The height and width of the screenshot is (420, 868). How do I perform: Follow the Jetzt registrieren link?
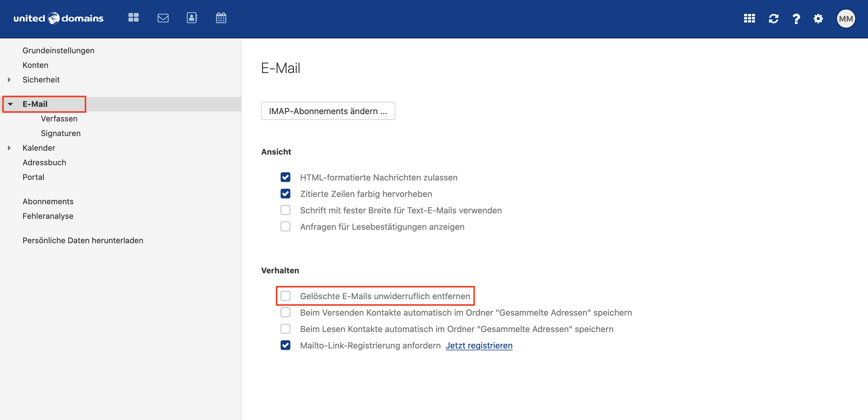coord(479,345)
